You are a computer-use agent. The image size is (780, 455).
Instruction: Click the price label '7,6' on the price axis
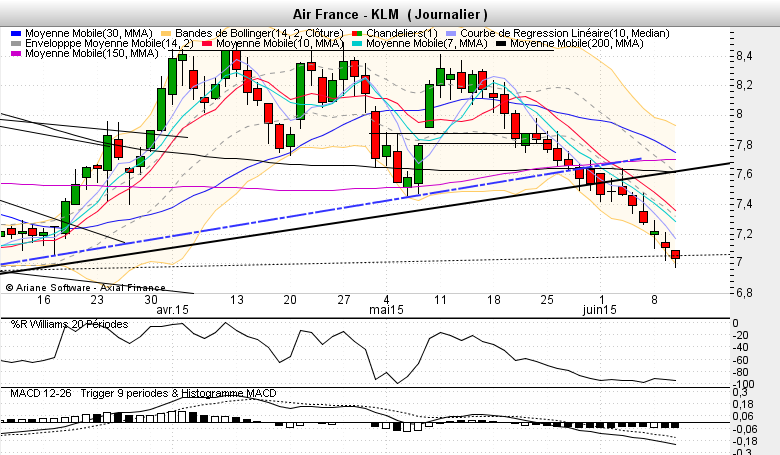point(744,174)
